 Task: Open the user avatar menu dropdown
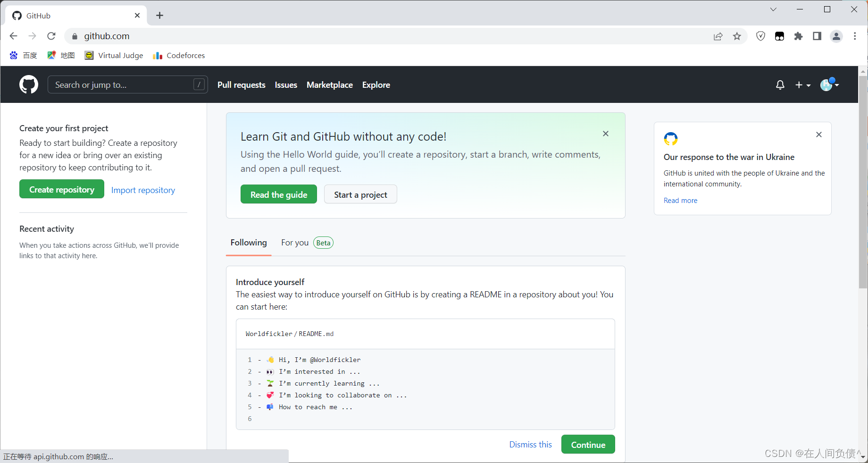click(x=830, y=84)
